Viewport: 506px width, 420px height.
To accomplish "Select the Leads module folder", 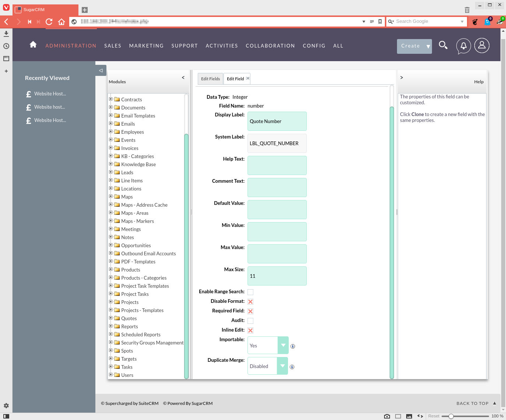I will tap(127, 172).
